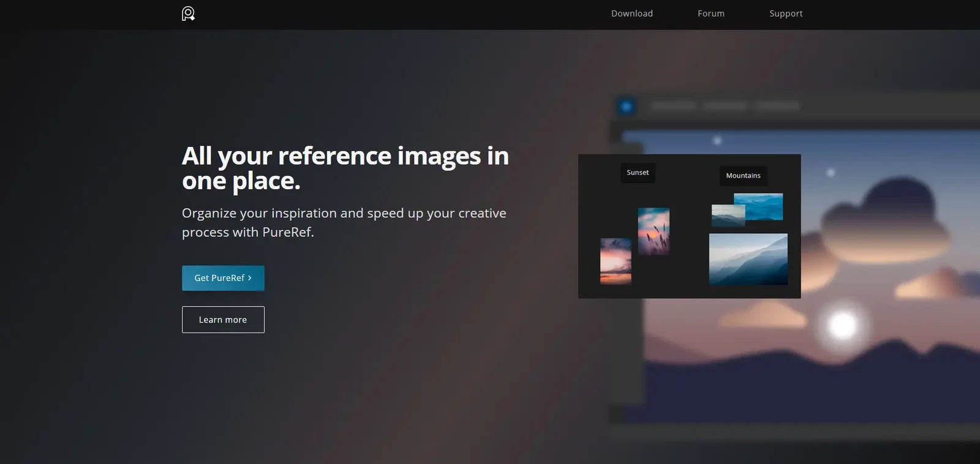Click the small gray mountain thumbnail
The height and width of the screenshot is (464, 980).
[728, 215]
